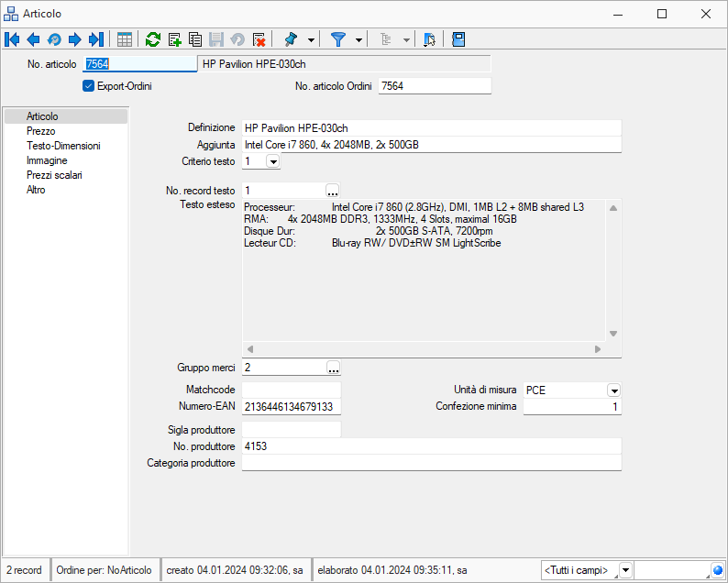The width and height of the screenshot is (728, 583).
Task: Open the pin dropdown arrow
Action: [x=311, y=40]
